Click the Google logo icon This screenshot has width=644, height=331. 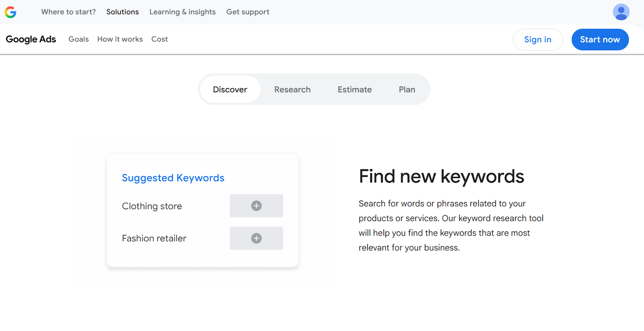click(x=10, y=12)
